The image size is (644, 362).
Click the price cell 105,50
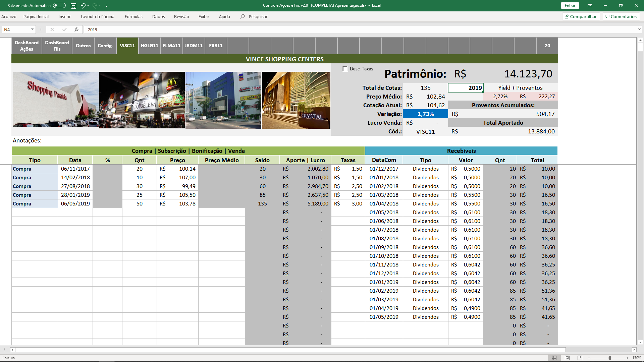(177, 195)
